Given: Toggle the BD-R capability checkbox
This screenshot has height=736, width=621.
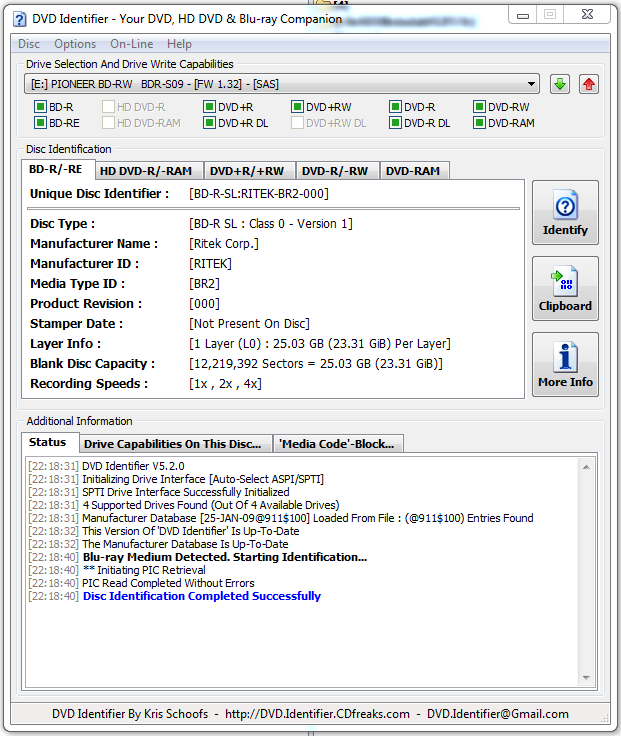Looking at the screenshot, I should click(x=40, y=107).
